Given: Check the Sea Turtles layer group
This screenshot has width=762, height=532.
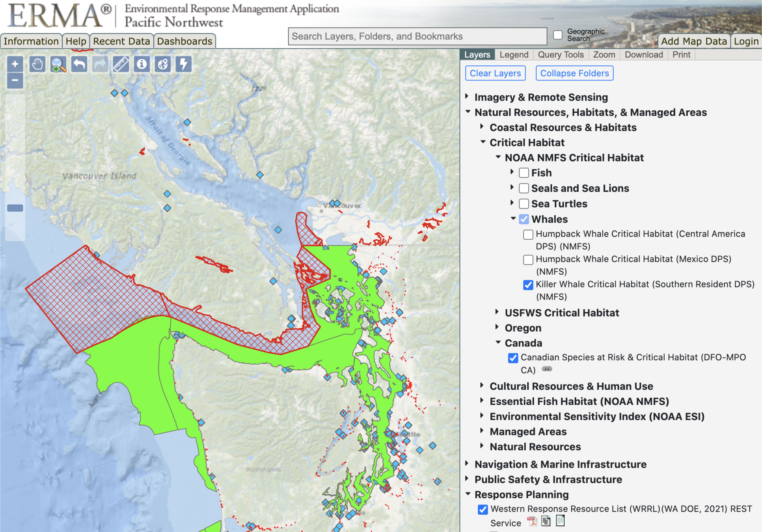Looking at the screenshot, I should (524, 204).
